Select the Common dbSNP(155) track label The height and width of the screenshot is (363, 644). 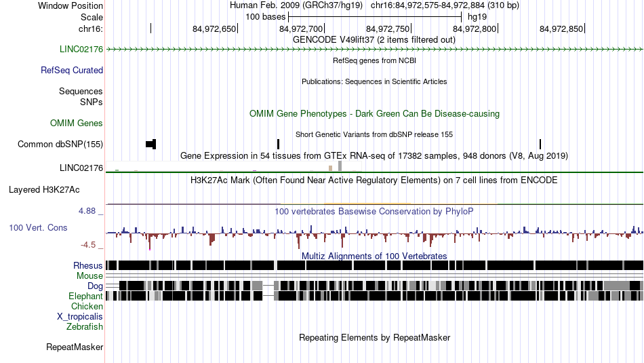60,145
